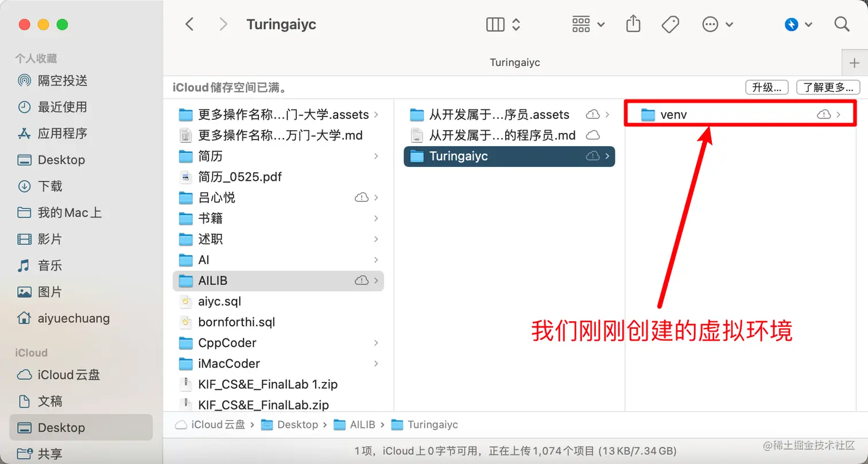Click the Tags toolbar icon
Image resolution: width=868 pixels, height=464 pixels.
670,25
